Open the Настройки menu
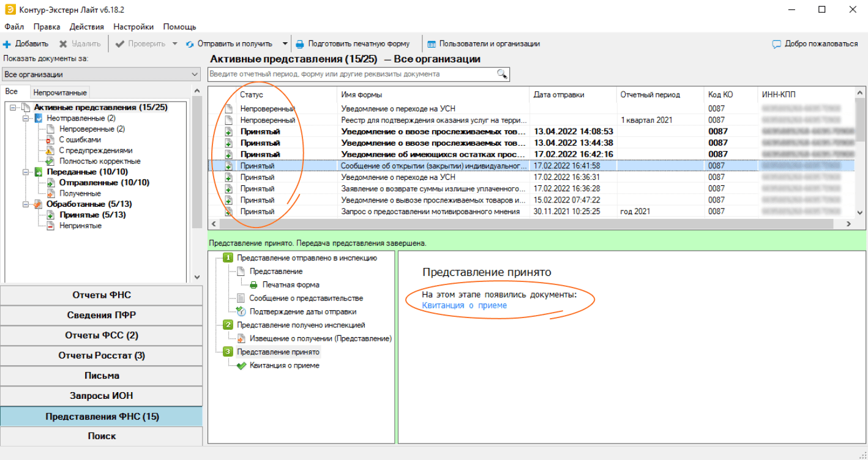The width and height of the screenshot is (868, 460). (133, 27)
